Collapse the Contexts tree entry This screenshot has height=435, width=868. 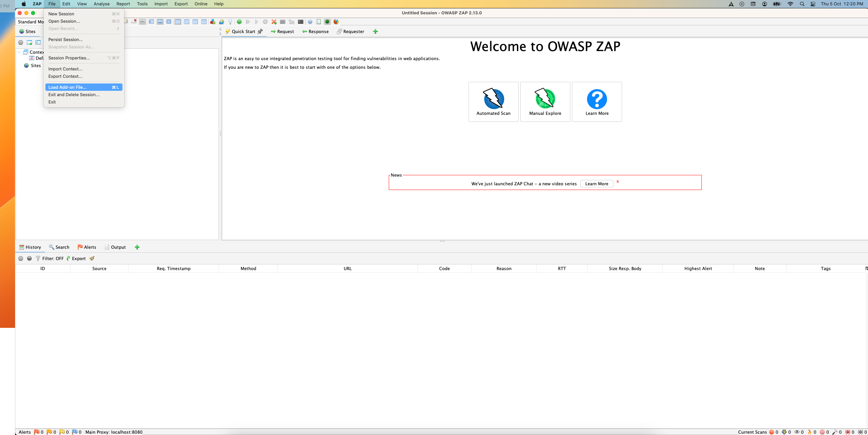[19, 52]
